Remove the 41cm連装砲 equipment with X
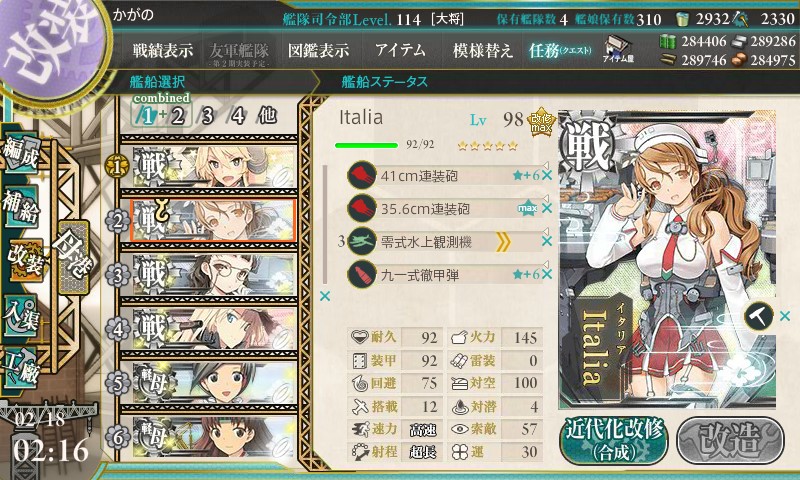The width and height of the screenshot is (800, 480). point(547,175)
